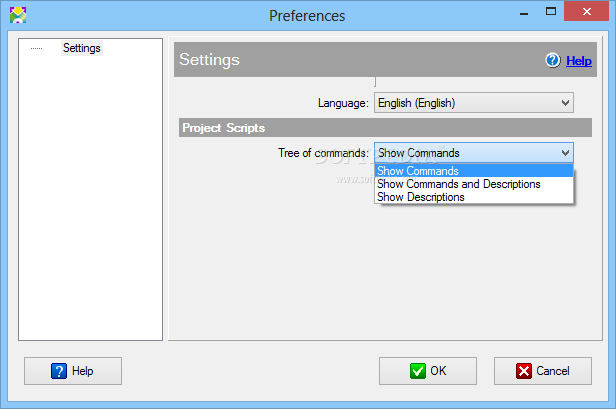
Task: Confirm preferences with the OK button
Action: (x=428, y=371)
